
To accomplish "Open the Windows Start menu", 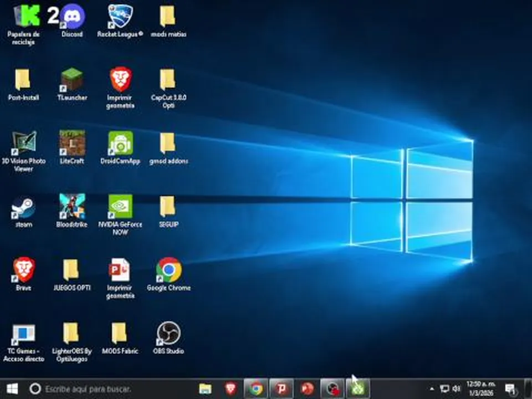I will tap(12, 389).
